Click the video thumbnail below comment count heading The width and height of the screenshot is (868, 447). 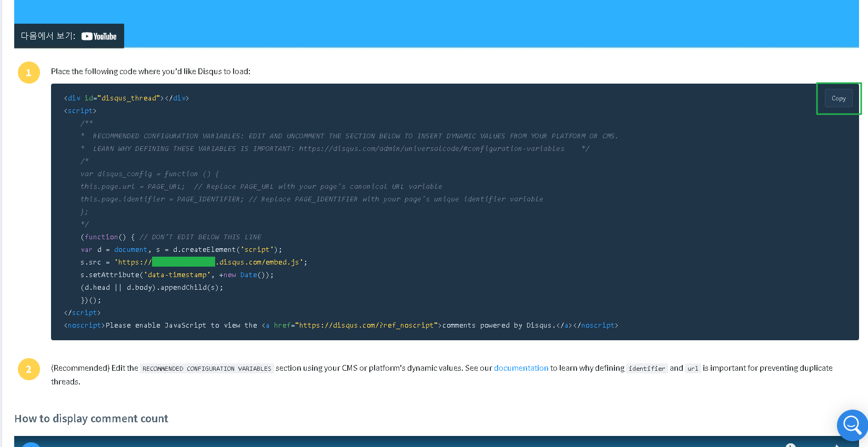click(436, 441)
